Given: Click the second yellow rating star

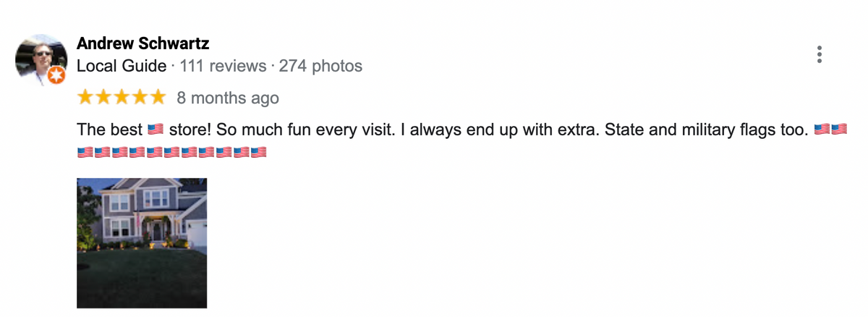Looking at the screenshot, I should pyautogui.click(x=103, y=97).
